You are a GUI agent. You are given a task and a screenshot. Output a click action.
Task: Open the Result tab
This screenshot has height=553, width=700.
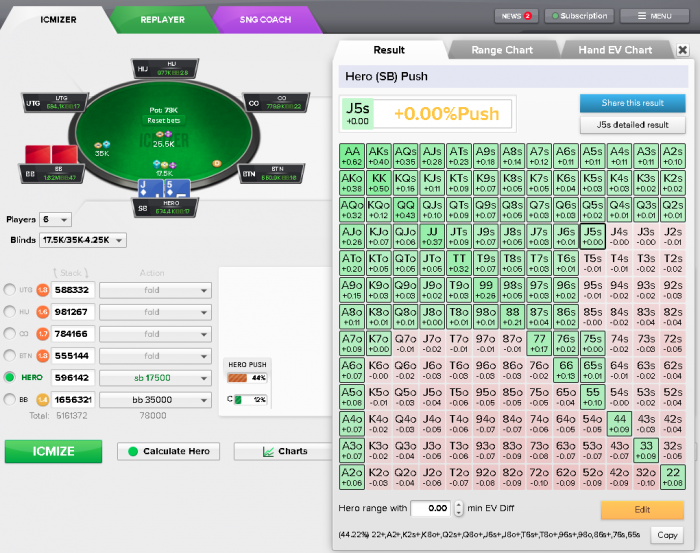389,50
